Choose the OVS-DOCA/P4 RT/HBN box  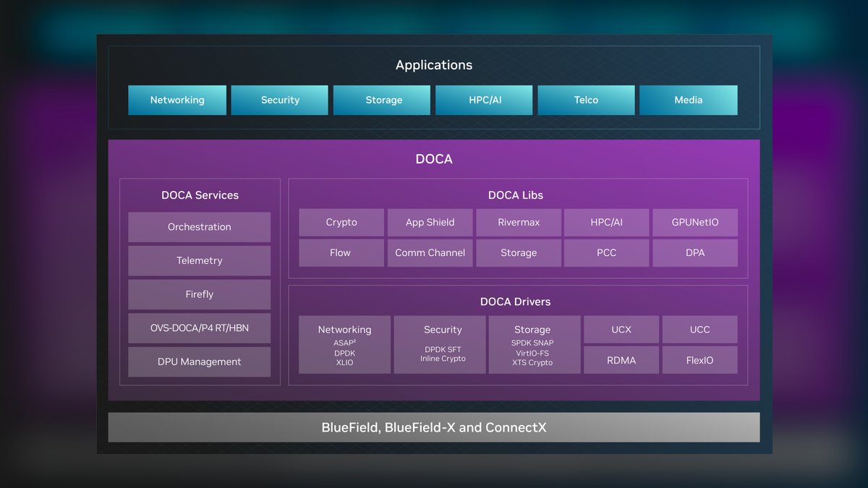200,328
